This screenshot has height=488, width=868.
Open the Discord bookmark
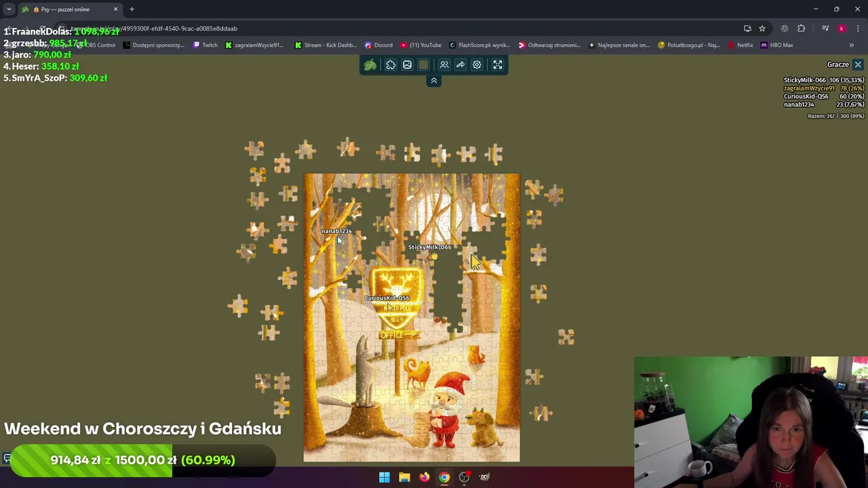[378, 45]
